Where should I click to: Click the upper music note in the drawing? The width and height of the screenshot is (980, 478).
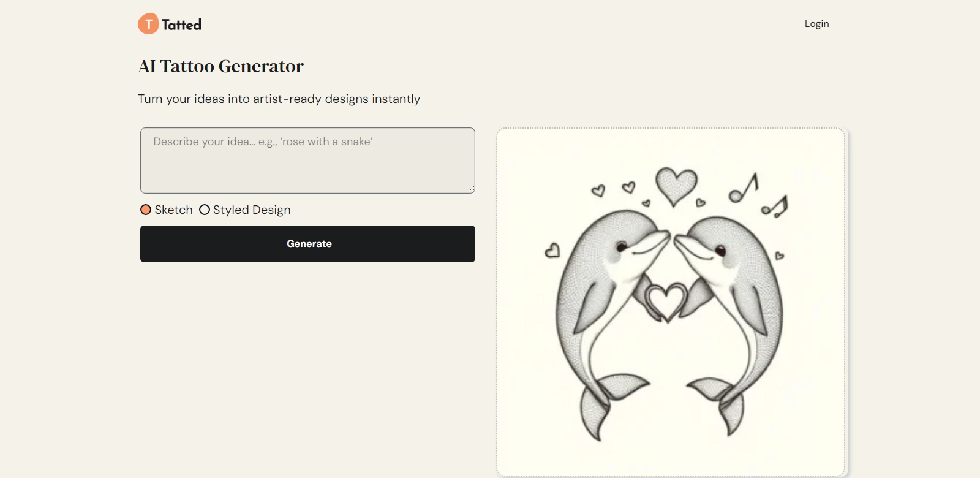[x=744, y=188]
